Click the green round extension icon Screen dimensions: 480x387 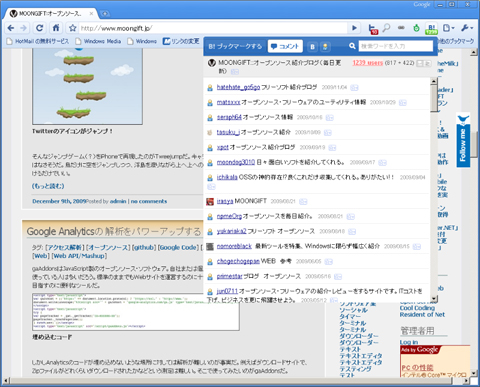click(416, 28)
